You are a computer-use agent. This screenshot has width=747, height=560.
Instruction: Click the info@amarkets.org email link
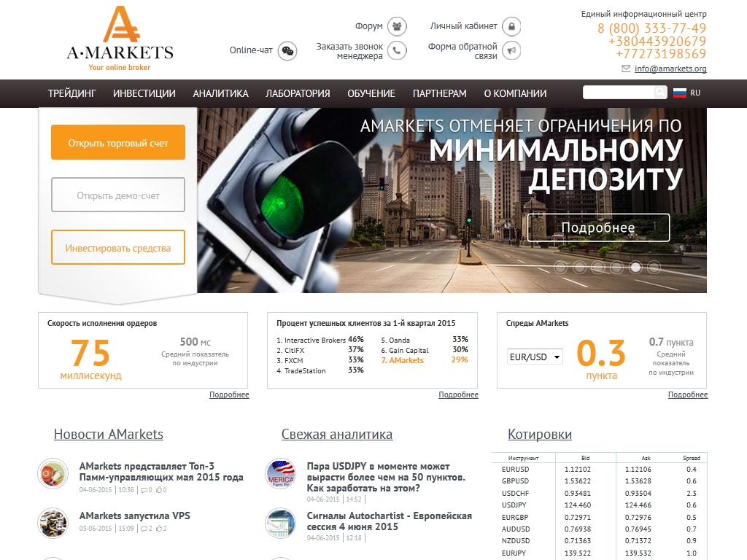pyautogui.click(x=670, y=69)
